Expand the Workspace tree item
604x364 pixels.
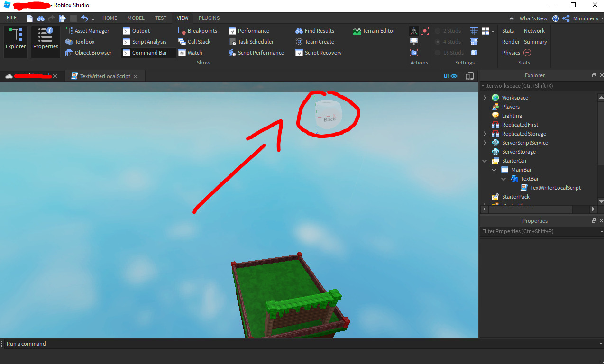tap(485, 97)
